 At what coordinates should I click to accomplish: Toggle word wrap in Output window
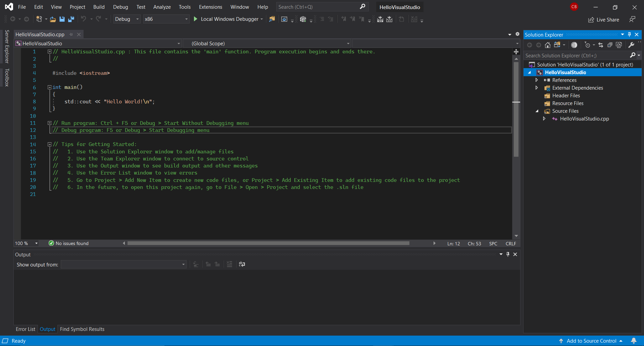(242, 264)
